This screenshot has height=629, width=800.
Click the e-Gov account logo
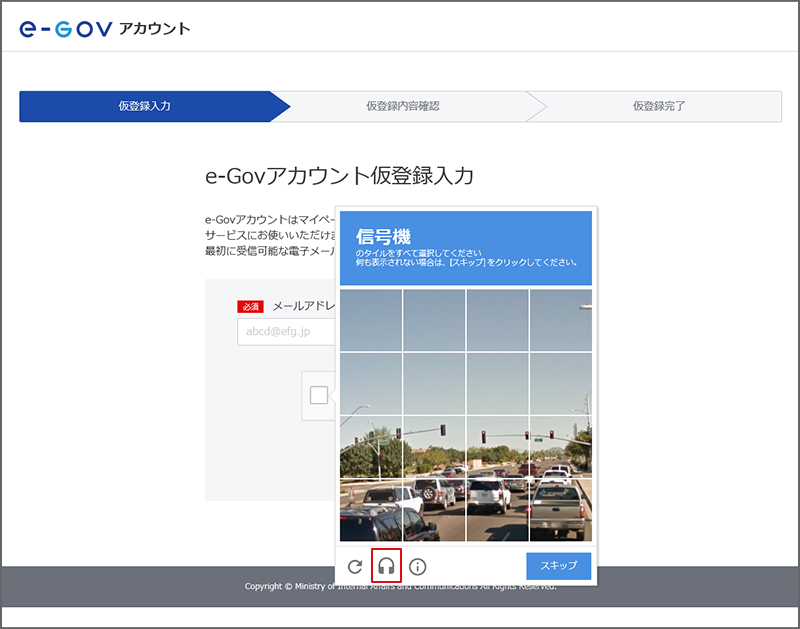pyautogui.click(x=105, y=29)
